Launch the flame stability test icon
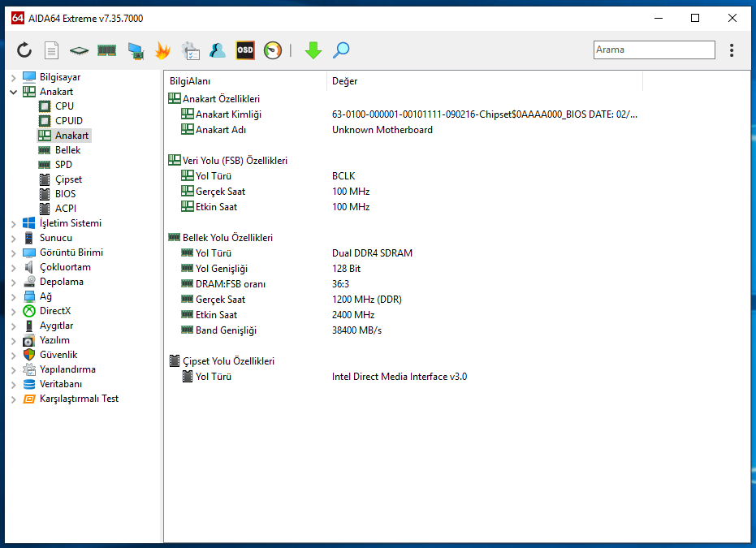Screen dimensions: 756x548 (162, 50)
